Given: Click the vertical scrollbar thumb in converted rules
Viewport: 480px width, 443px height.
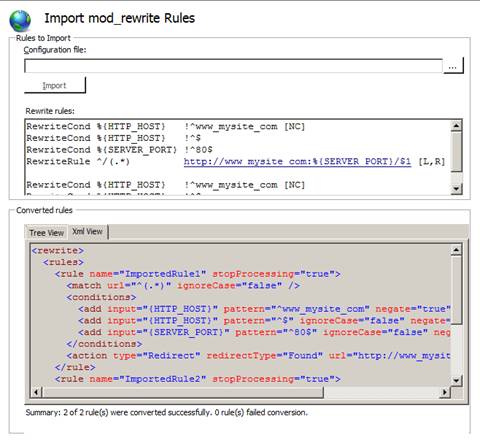Looking at the screenshot, I should 456,290.
